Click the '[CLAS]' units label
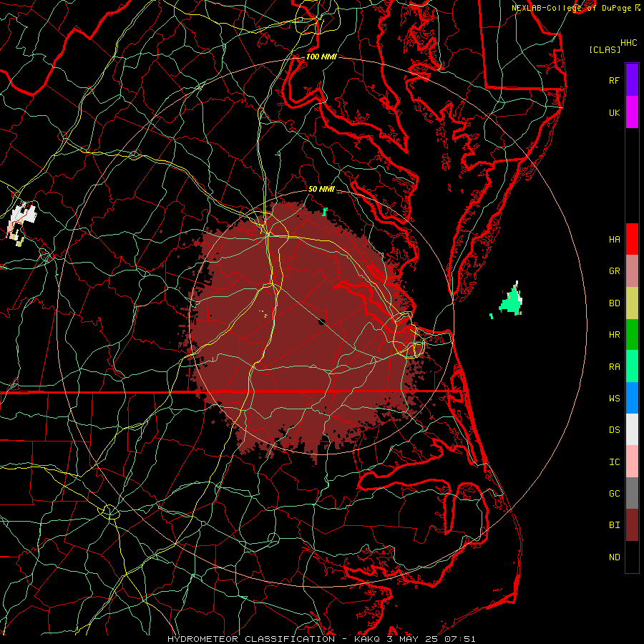Viewport: 644px width, 644px height. click(x=605, y=49)
